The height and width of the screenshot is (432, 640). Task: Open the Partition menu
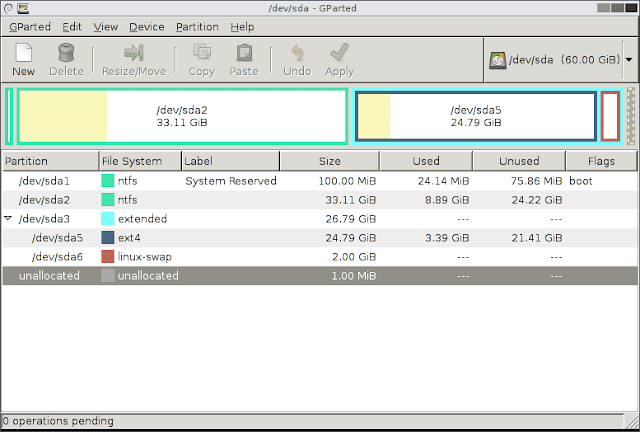pyautogui.click(x=197, y=27)
